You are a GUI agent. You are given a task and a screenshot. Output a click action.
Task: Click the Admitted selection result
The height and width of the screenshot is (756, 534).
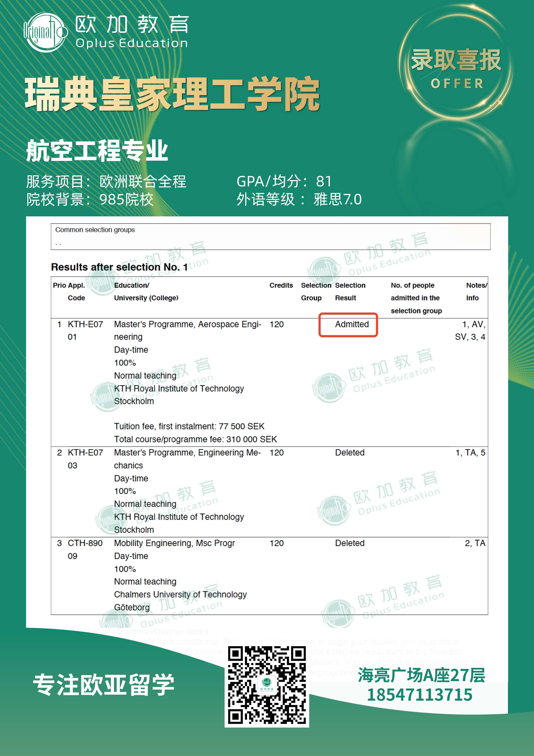coord(352,324)
